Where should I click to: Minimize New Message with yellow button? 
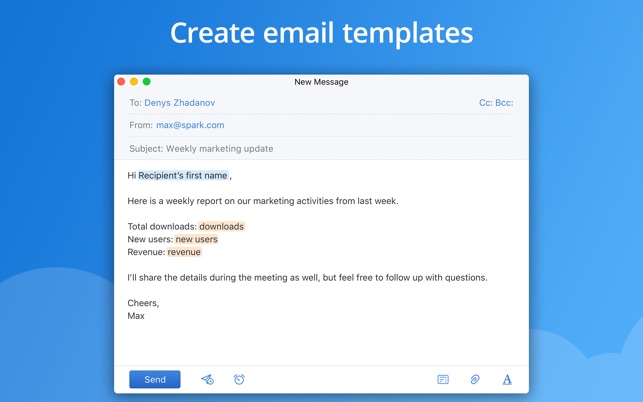(134, 82)
